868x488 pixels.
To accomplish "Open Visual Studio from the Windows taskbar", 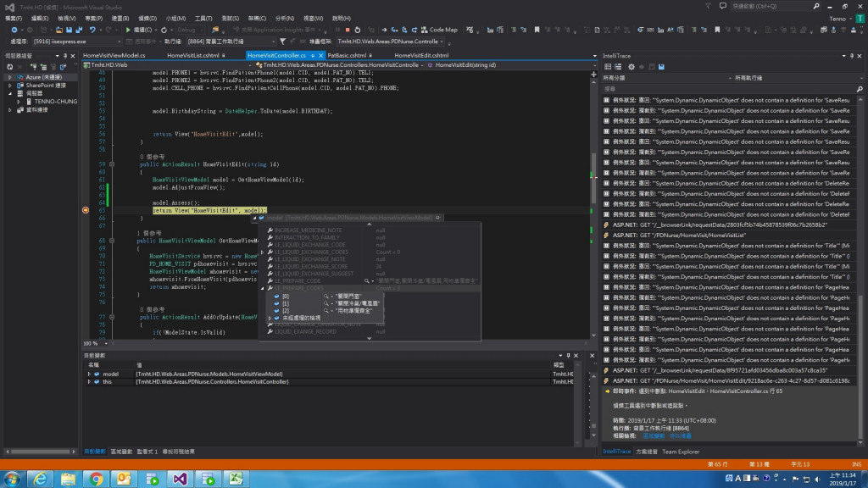I will pyautogui.click(x=180, y=479).
